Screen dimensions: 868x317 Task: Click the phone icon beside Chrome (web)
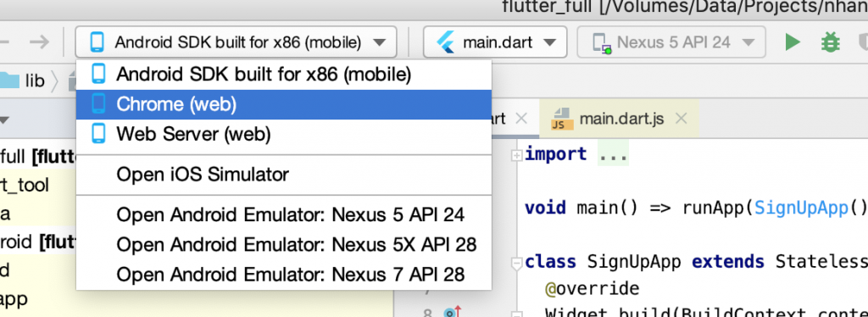click(98, 104)
